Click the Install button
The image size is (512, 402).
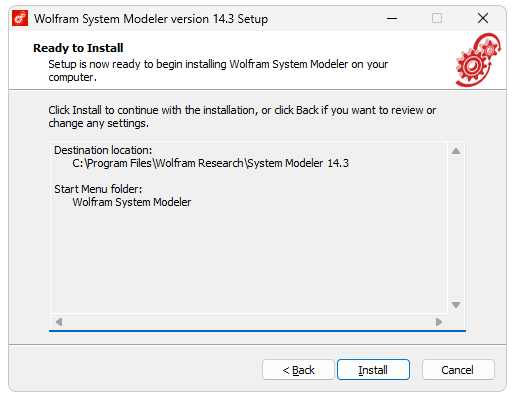373,369
